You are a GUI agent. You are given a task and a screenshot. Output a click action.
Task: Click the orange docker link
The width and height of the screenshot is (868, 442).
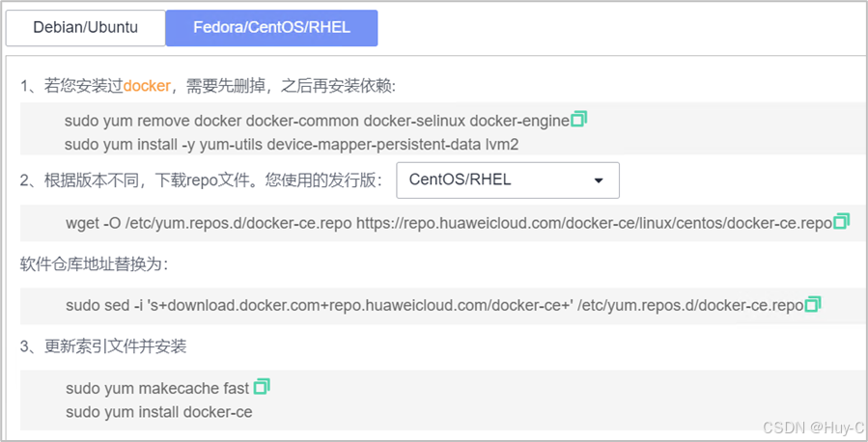pos(147,86)
